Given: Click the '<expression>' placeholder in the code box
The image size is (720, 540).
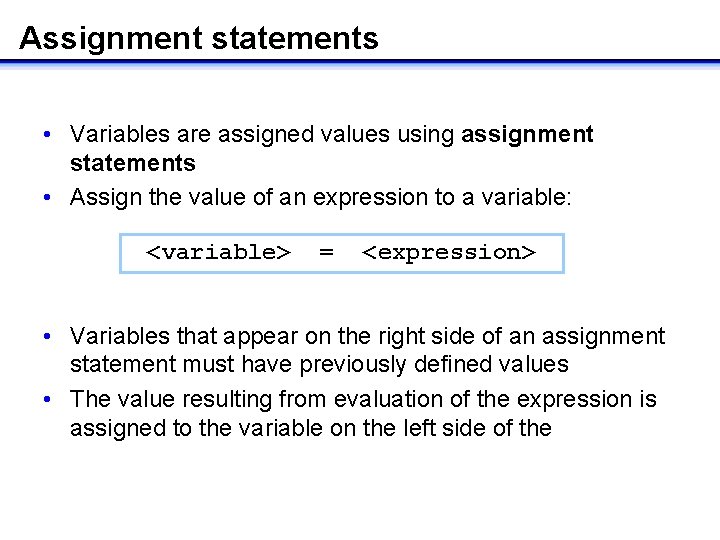Looking at the screenshot, I should point(448,252).
